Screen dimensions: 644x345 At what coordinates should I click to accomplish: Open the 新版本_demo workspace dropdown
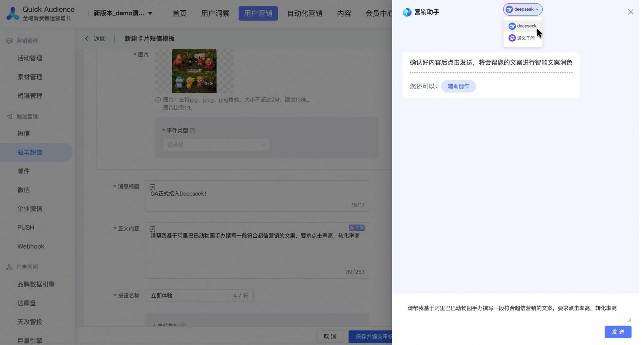click(123, 13)
